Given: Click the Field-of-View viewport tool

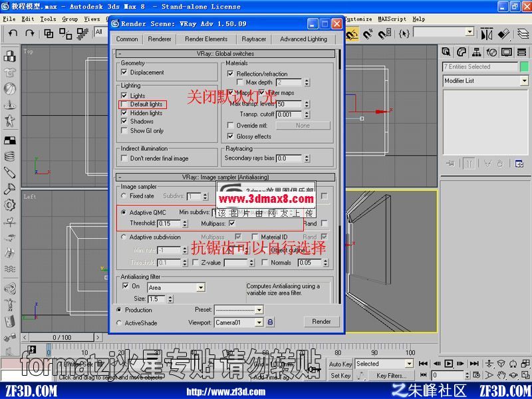Looking at the screenshot, I should [489, 375].
